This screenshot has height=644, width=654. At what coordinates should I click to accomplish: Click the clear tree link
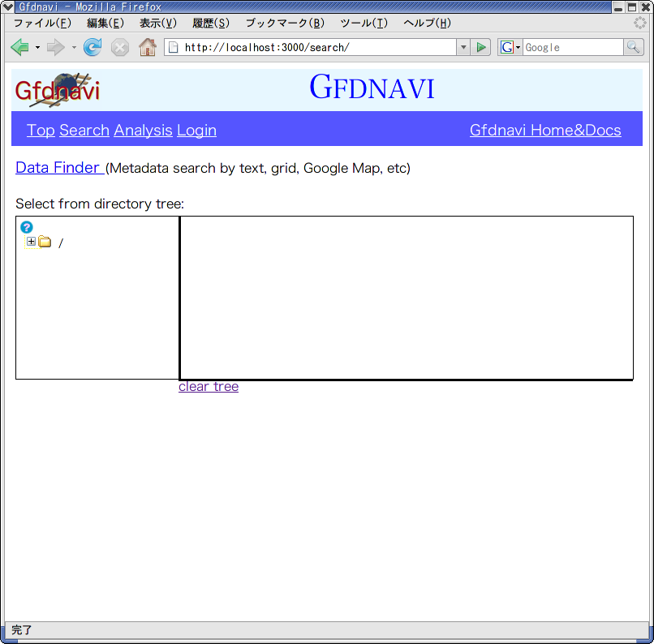pyautogui.click(x=209, y=386)
